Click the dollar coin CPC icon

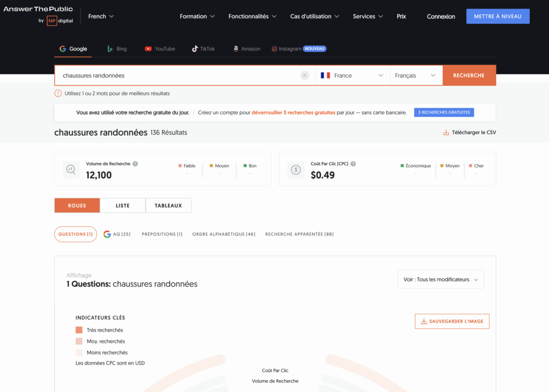296,169
